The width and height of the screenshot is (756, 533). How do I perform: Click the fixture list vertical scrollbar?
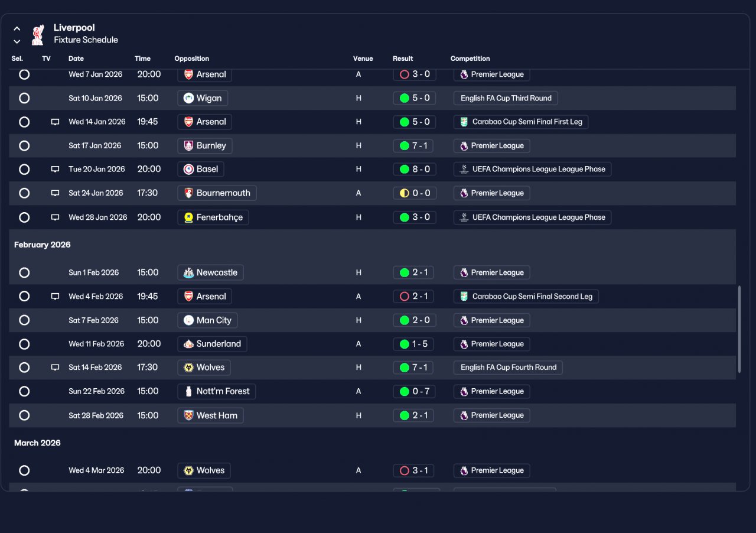[739, 329]
